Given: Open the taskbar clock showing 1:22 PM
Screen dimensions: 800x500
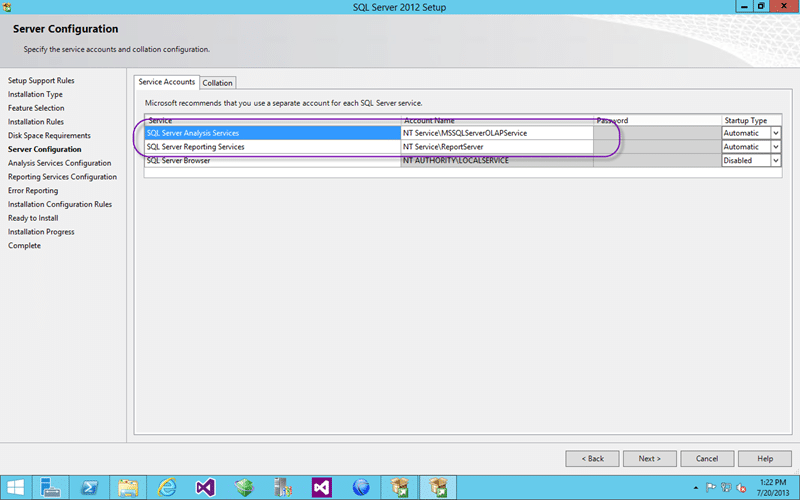Looking at the screenshot, I should (772, 487).
